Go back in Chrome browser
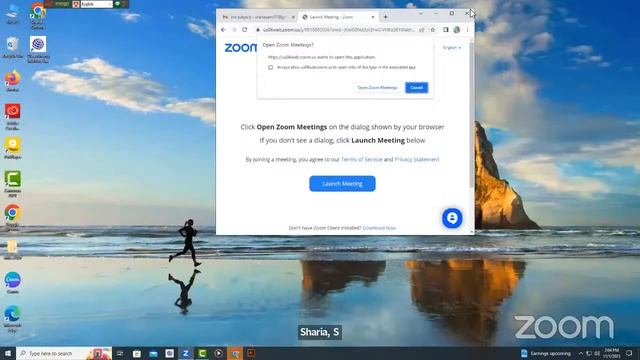Image resolution: width=640 pixels, height=360 pixels. (223, 30)
